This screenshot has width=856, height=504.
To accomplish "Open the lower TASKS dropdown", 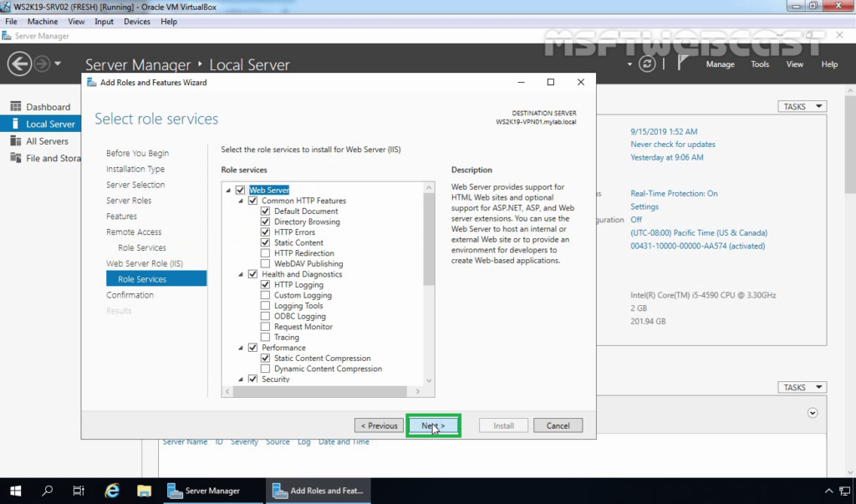I will point(802,387).
